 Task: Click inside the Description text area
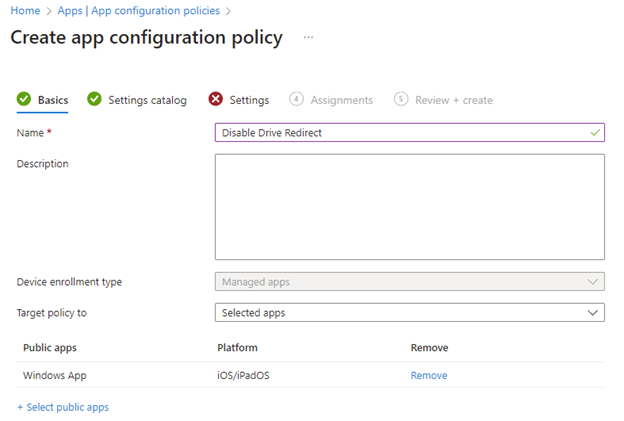pyautogui.click(x=409, y=206)
